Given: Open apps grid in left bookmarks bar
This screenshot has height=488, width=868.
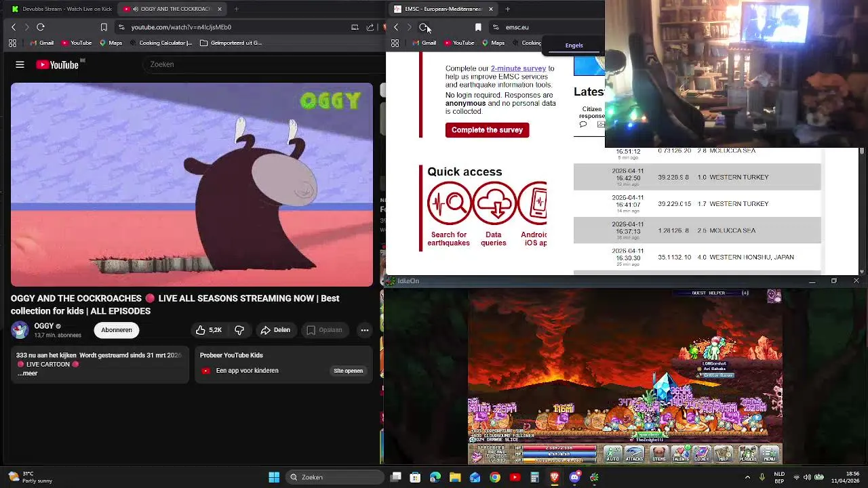Looking at the screenshot, I should point(12,43).
